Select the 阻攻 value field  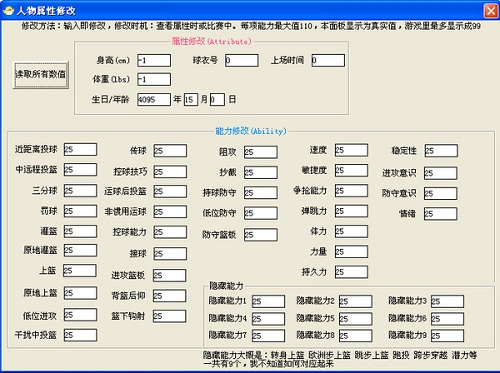coord(260,152)
